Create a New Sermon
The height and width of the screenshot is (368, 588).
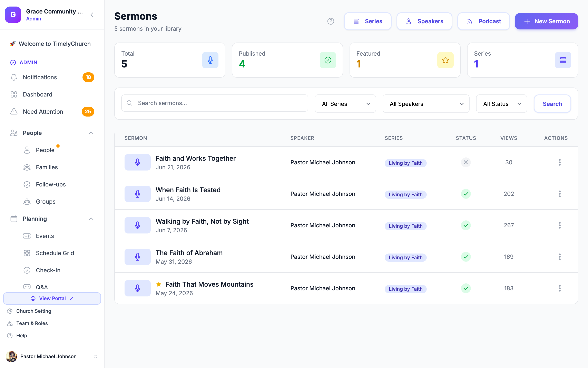[x=546, y=21]
